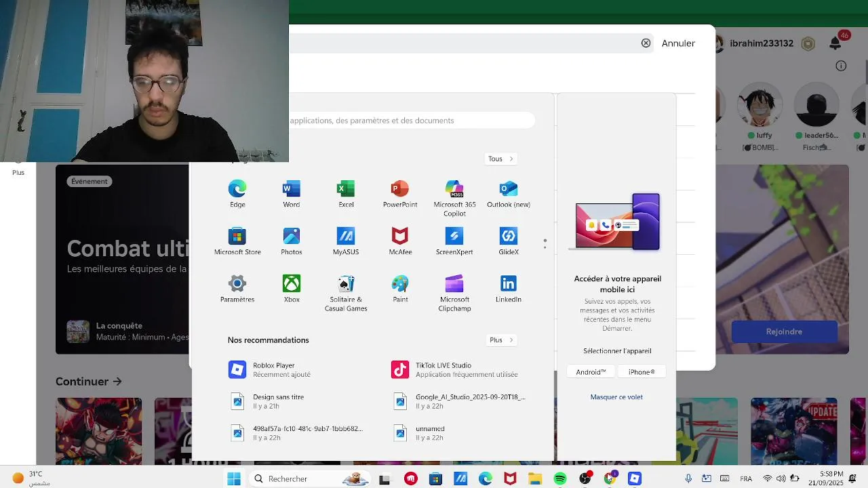Image resolution: width=868 pixels, height=488 pixels.
Task: Open OBS Studio on the taskbar
Action: point(585,479)
